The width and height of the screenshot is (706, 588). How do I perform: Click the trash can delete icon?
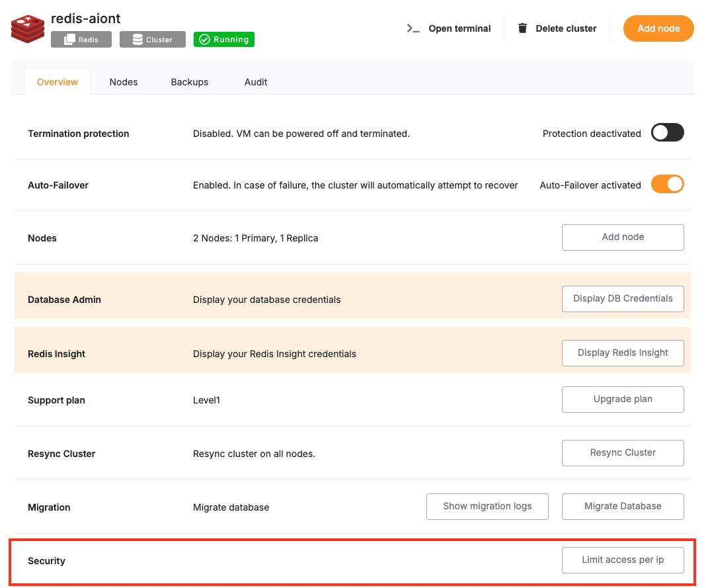tap(522, 28)
